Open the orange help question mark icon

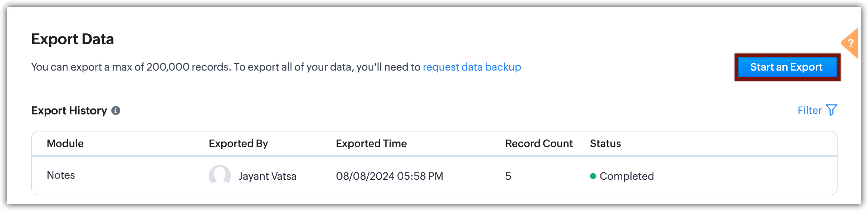pos(851,43)
